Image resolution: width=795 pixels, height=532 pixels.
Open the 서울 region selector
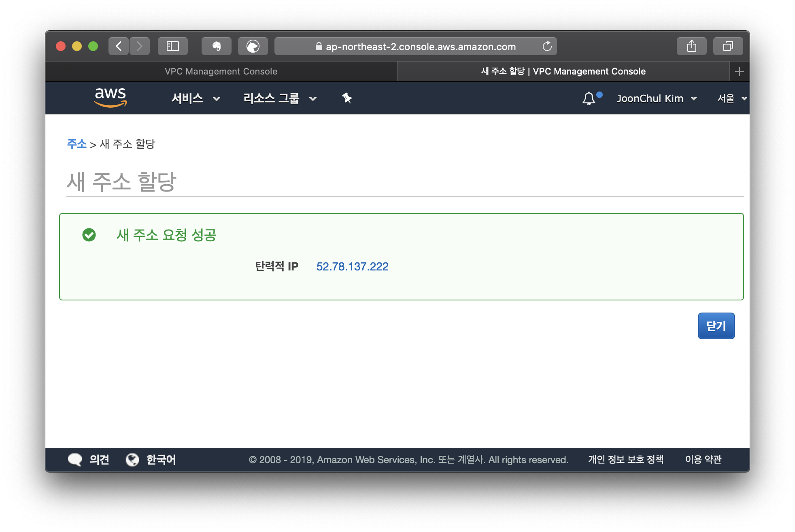click(x=731, y=98)
